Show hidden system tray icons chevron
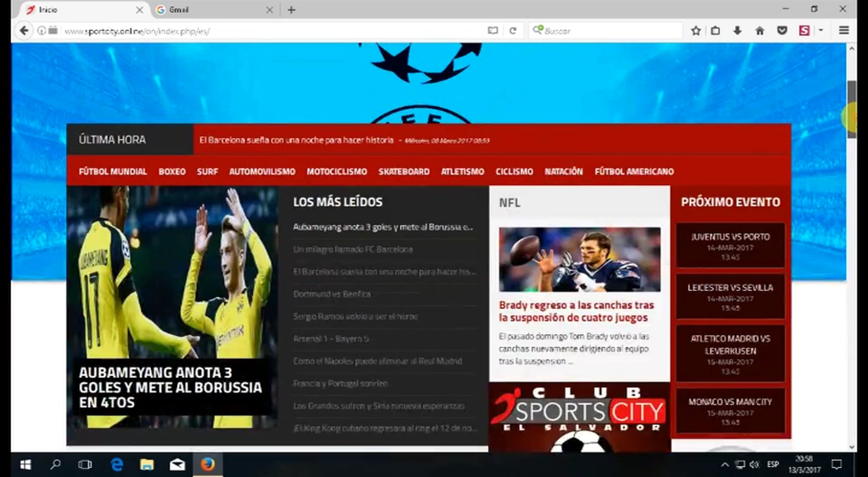Image resolution: width=868 pixels, height=477 pixels. coord(725,465)
